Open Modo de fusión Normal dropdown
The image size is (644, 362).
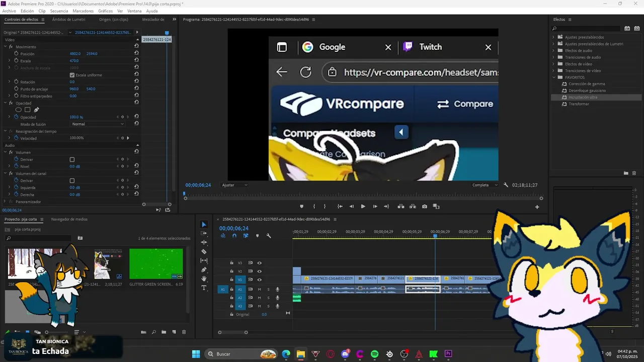pos(97,124)
